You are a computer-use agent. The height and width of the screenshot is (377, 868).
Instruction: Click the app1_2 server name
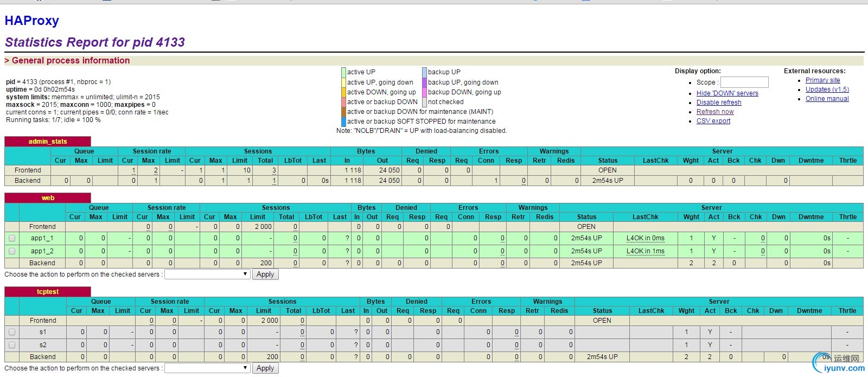click(42, 251)
